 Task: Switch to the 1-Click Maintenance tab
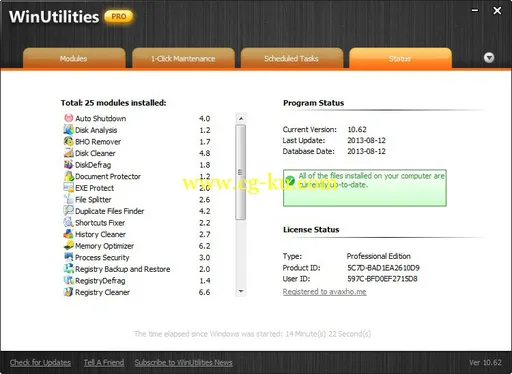pos(183,58)
